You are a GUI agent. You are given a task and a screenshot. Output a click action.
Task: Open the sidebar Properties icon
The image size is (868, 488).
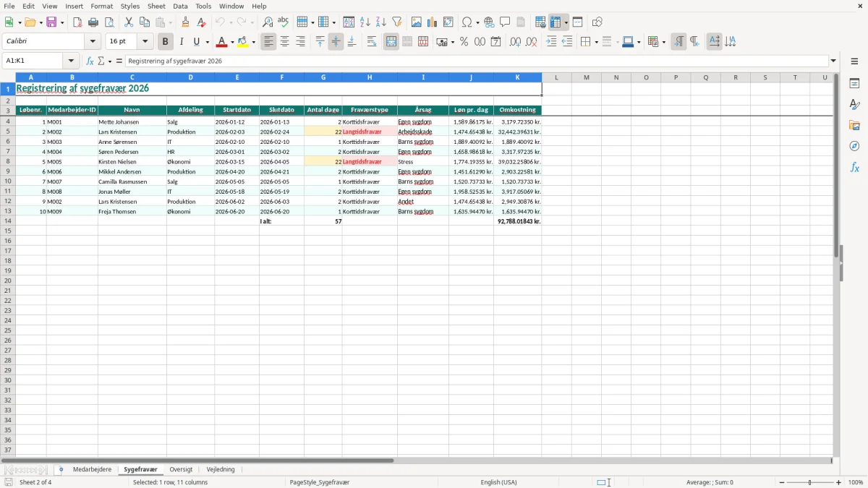point(854,84)
